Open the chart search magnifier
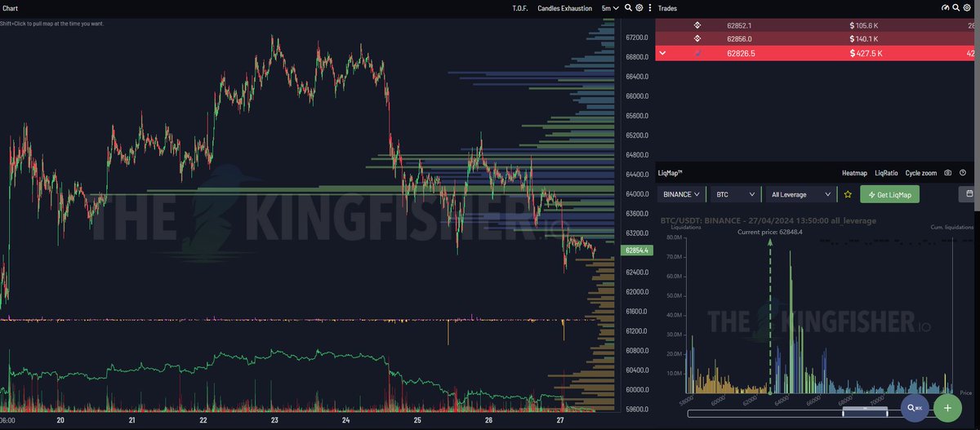The height and width of the screenshot is (430, 980). pyautogui.click(x=628, y=7)
